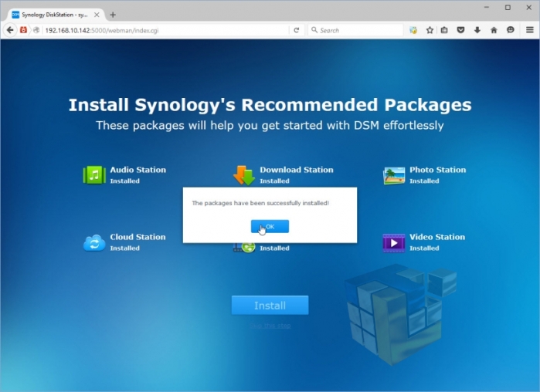Maximize the browser window
Viewport: 540px width, 392px height.
coord(508,7)
